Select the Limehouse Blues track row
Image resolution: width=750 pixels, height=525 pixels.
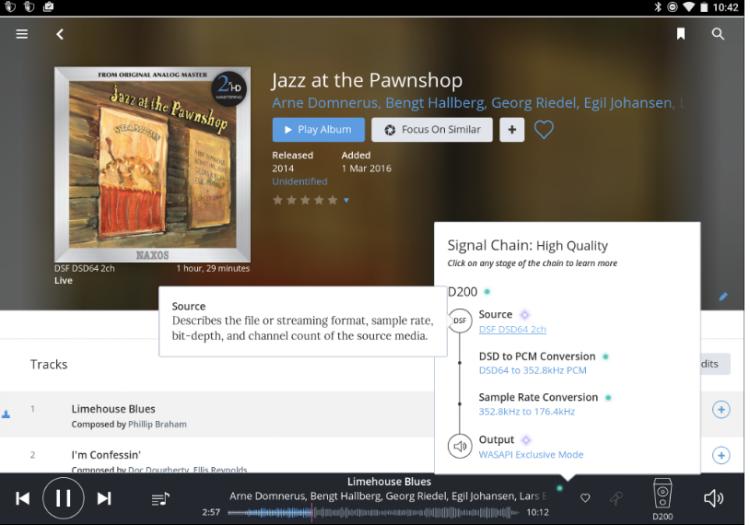(217, 414)
